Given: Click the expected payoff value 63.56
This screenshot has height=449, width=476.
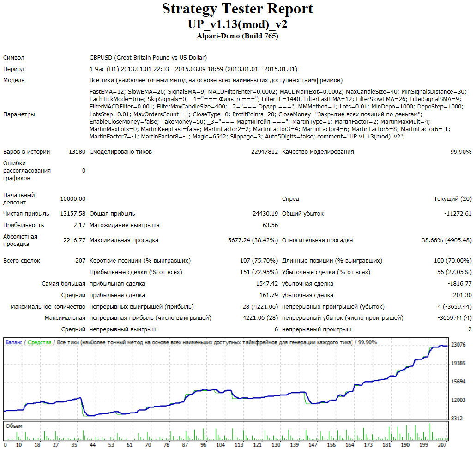Looking at the screenshot, I should point(270,225).
